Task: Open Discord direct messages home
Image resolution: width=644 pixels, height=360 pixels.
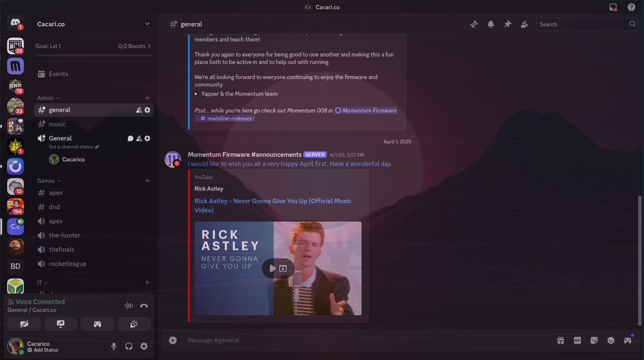Action: tap(15, 23)
